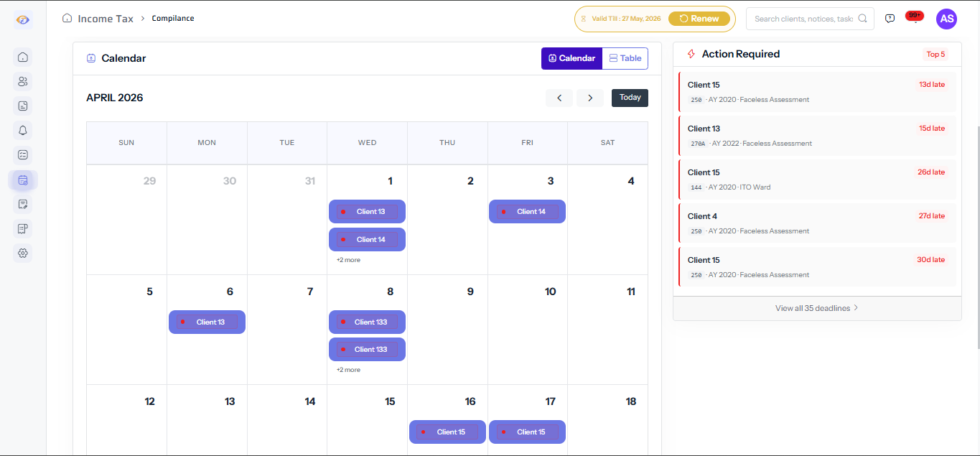Open the receipt sidebar icon above Settings
This screenshot has width=980, height=456.
[23, 228]
